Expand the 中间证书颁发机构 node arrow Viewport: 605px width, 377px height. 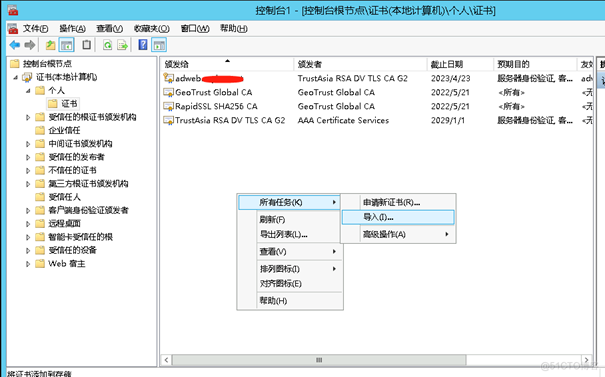[x=28, y=144]
